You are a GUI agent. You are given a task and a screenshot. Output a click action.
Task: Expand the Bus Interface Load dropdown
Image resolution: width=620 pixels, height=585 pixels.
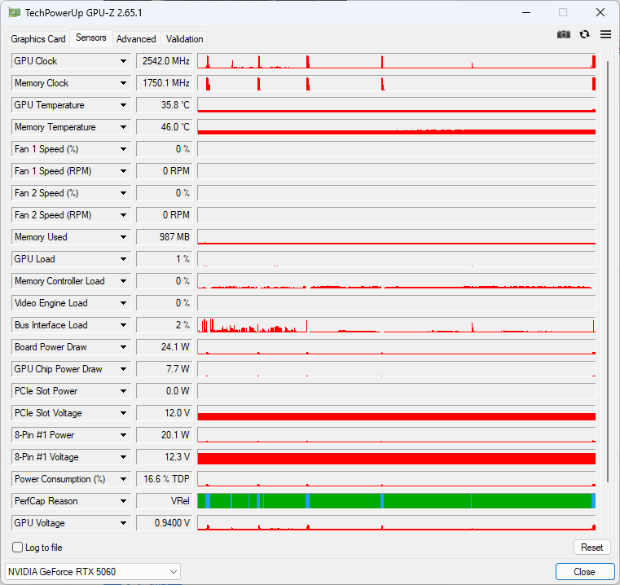tap(123, 325)
